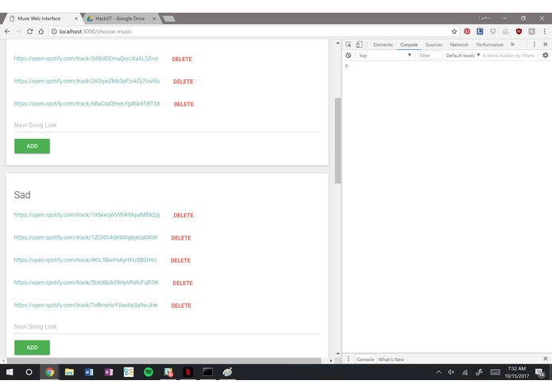Reload the page with refresh icon

(x=30, y=31)
